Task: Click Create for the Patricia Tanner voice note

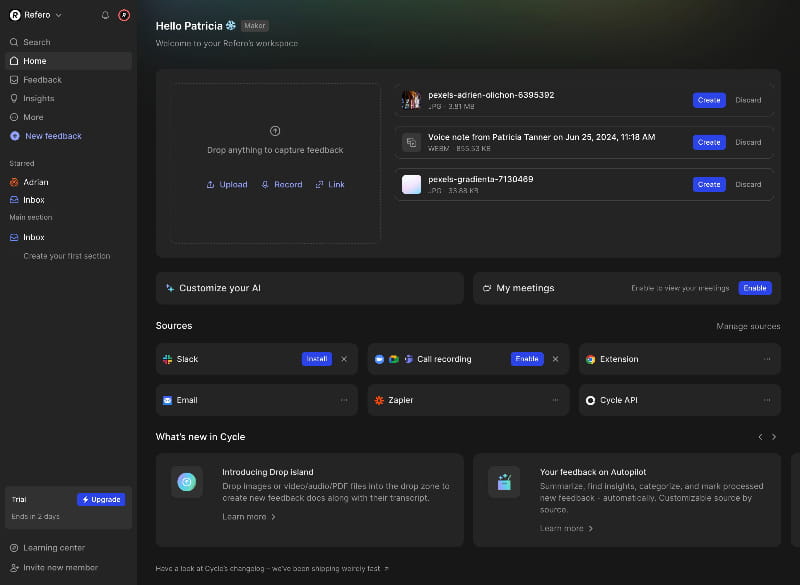Action: (709, 142)
